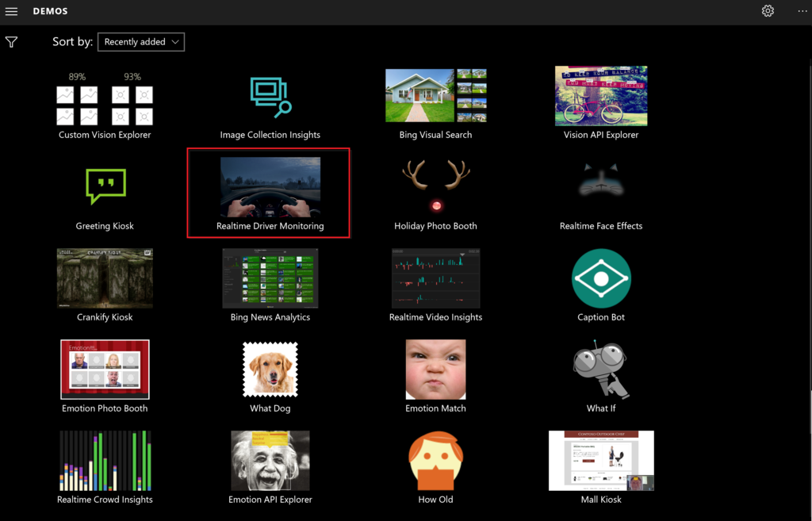Click the 'Realtime Face Effects' label
The image size is (812, 521).
(x=601, y=226)
